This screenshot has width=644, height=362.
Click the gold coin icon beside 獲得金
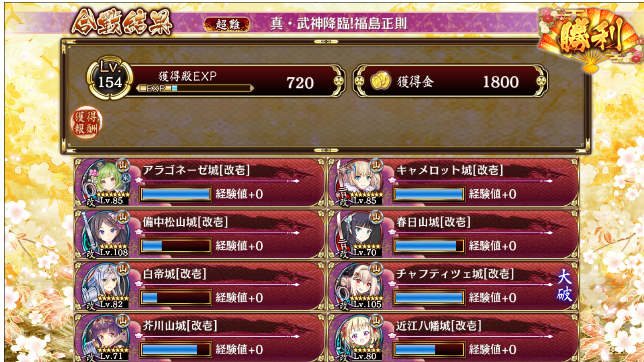[x=380, y=81]
